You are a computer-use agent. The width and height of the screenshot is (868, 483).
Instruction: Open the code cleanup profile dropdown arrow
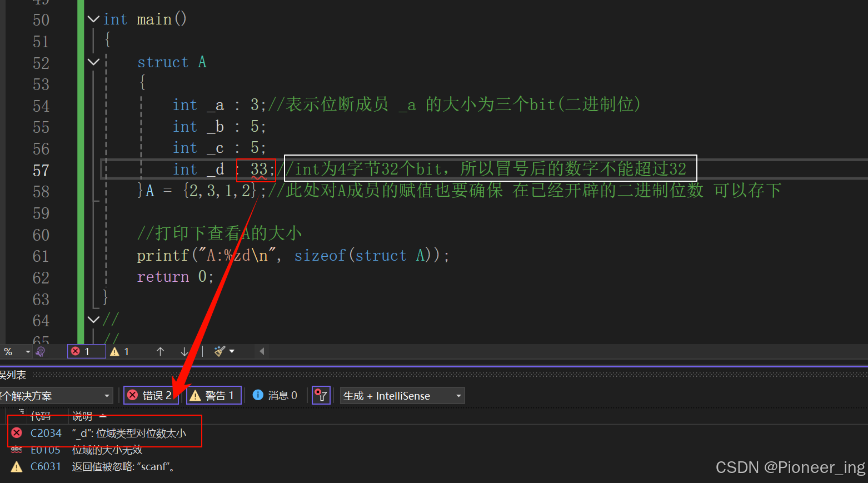click(232, 351)
